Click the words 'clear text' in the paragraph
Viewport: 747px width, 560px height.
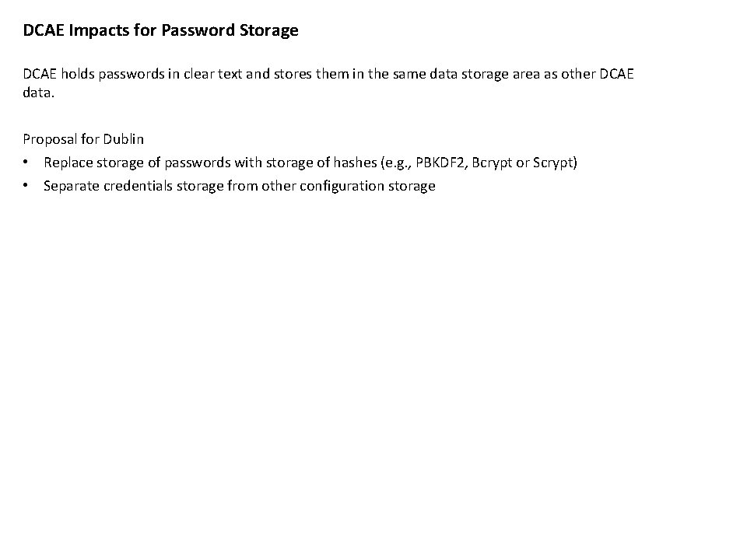[x=215, y=73]
